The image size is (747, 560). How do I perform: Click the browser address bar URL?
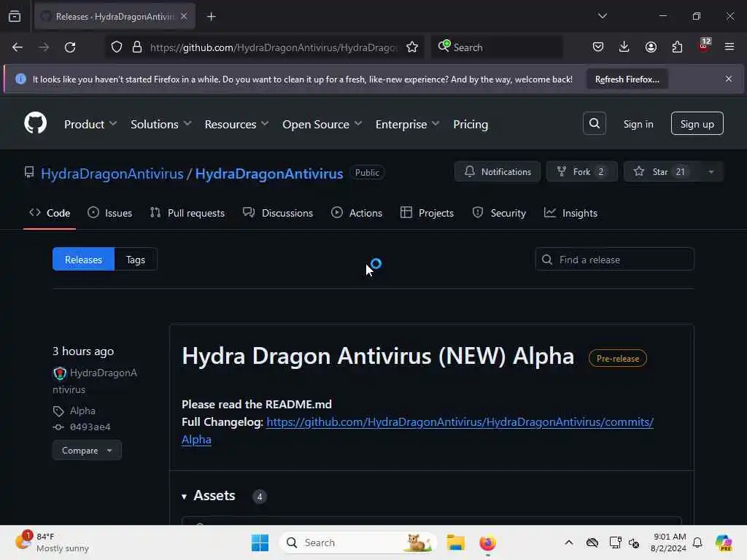tap(274, 47)
